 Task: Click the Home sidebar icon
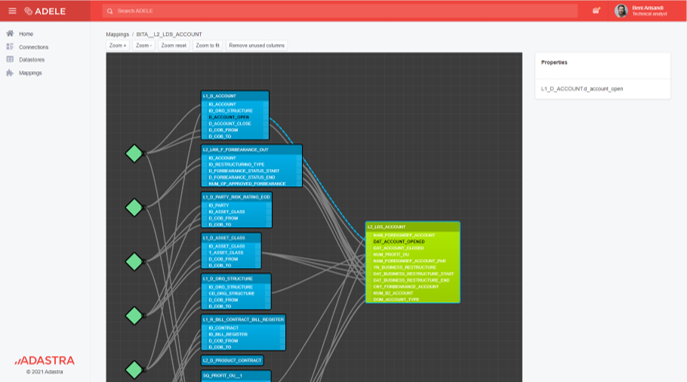coord(10,33)
